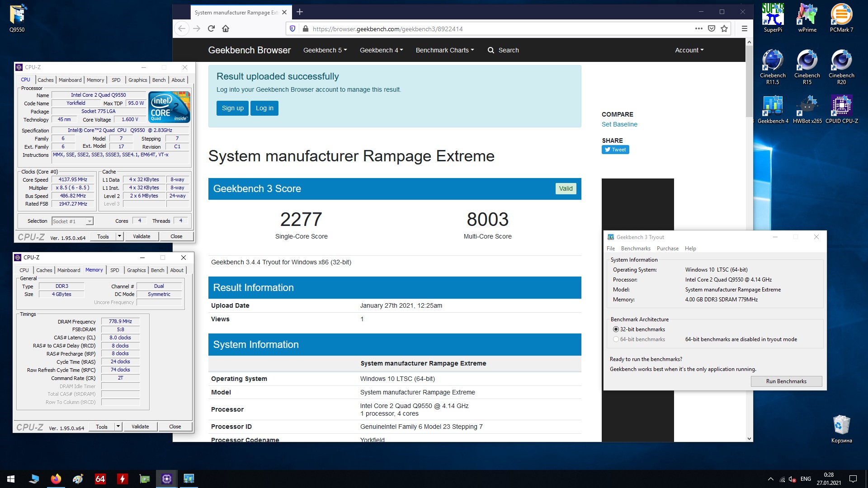
Task: Share result via Tweet button
Action: pos(615,150)
